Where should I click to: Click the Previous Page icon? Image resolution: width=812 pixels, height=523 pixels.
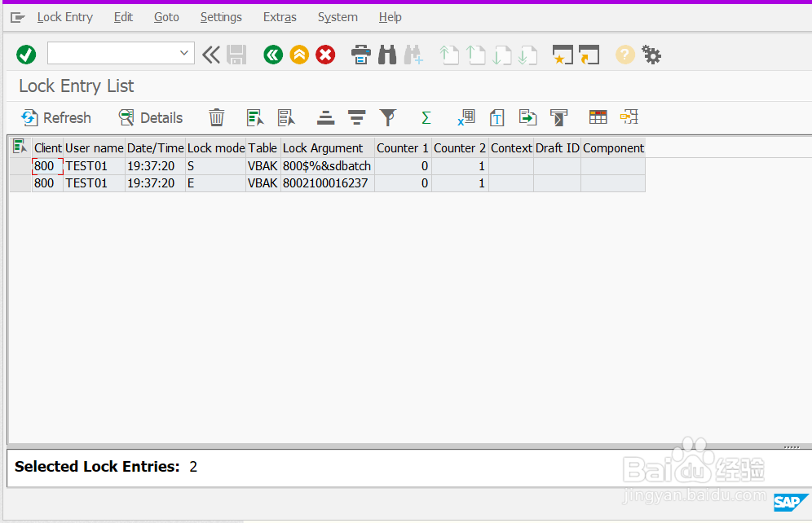475,55
